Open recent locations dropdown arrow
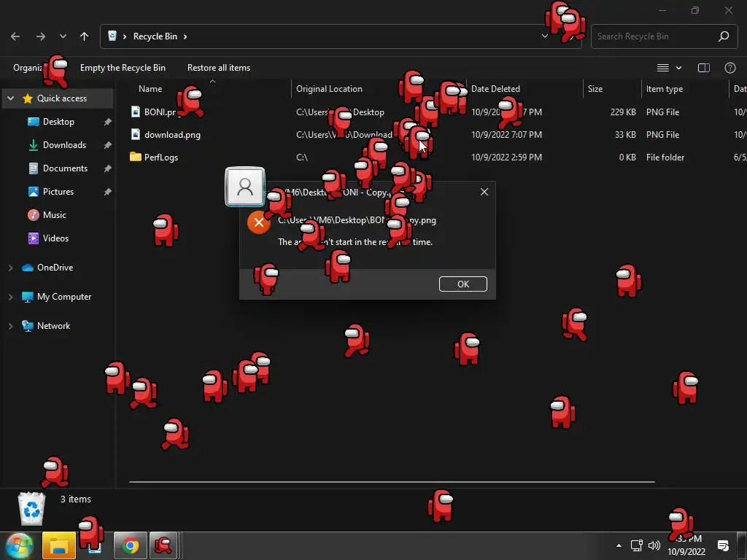 pos(63,36)
